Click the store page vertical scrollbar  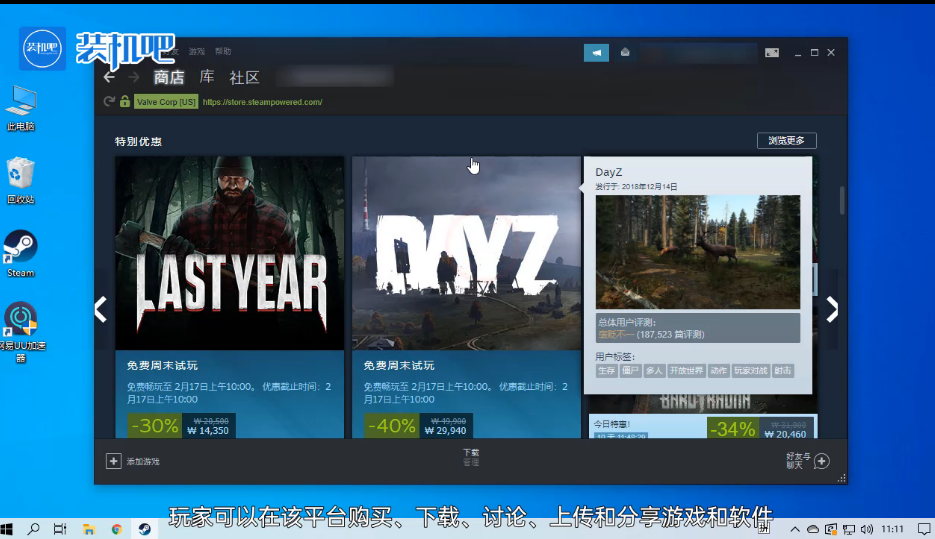(842, 200)
